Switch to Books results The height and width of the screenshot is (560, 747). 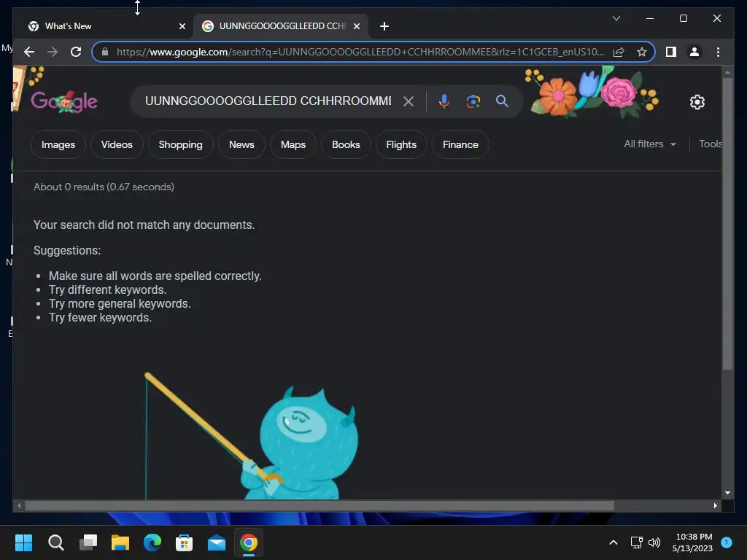click(346, 144)
